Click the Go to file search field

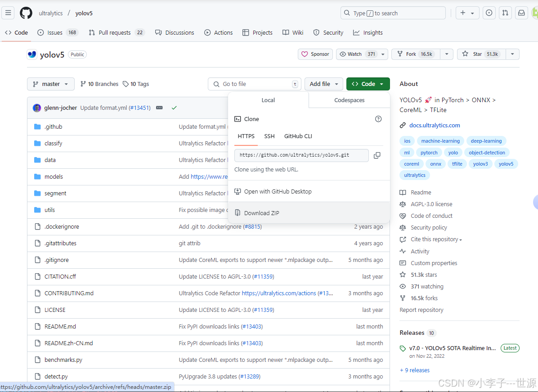pos(255,84)
